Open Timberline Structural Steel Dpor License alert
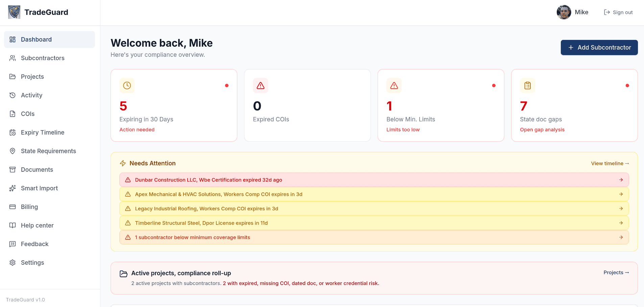644x307 pixels. pos(374,223)
